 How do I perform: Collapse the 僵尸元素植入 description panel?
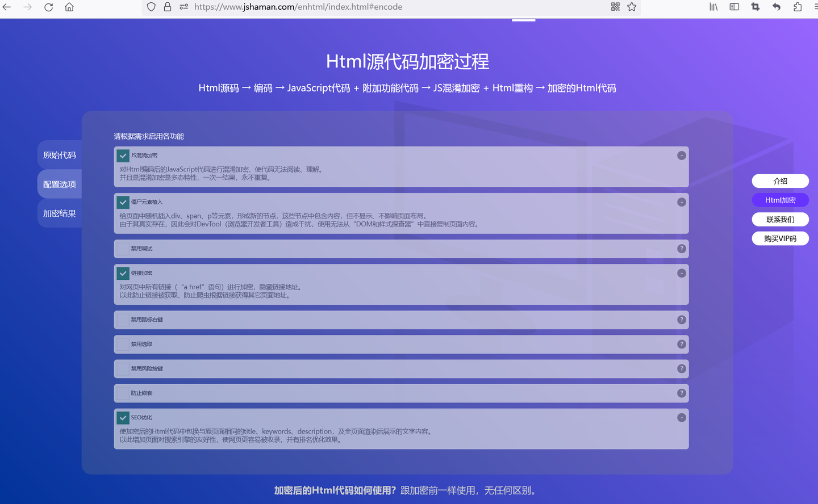[x=682, y=202]
